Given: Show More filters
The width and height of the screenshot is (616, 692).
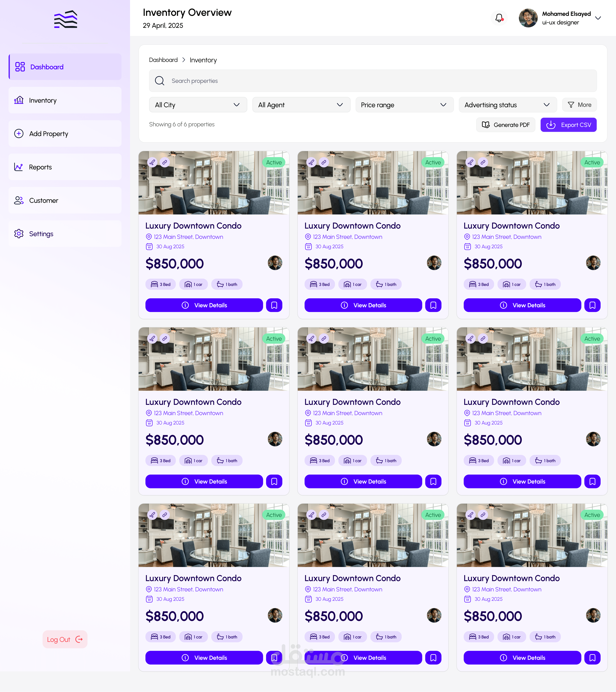Looking at the screenshot, I should 579,105.
